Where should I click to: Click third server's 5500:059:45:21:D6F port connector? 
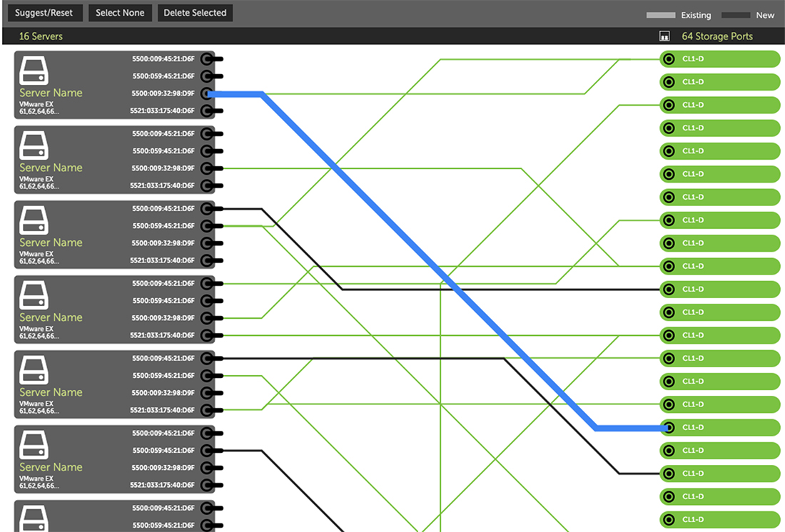point(207,226)
